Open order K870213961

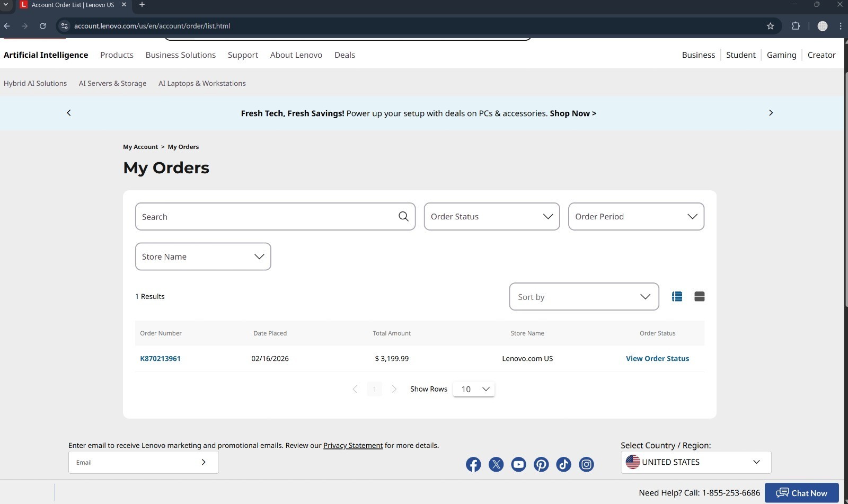160,358
